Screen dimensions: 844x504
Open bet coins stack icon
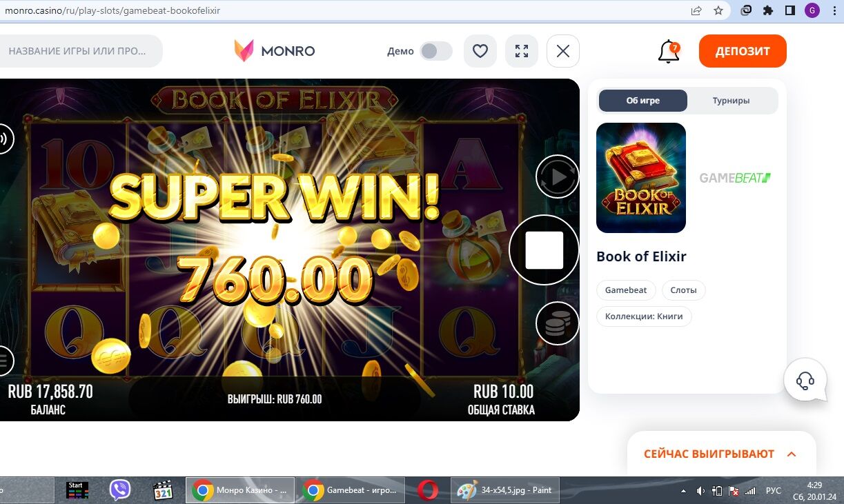pos(558,323)
